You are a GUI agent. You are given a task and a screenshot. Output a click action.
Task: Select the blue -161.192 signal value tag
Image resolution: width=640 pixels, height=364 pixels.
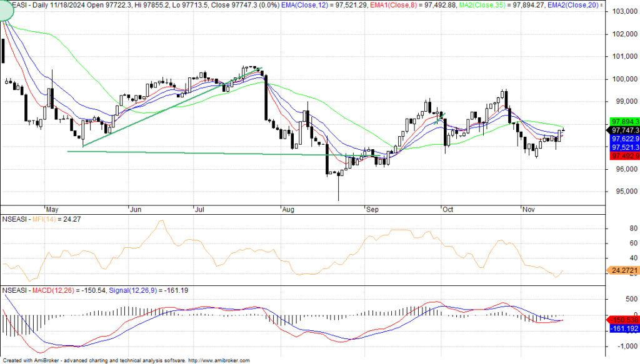622,328
